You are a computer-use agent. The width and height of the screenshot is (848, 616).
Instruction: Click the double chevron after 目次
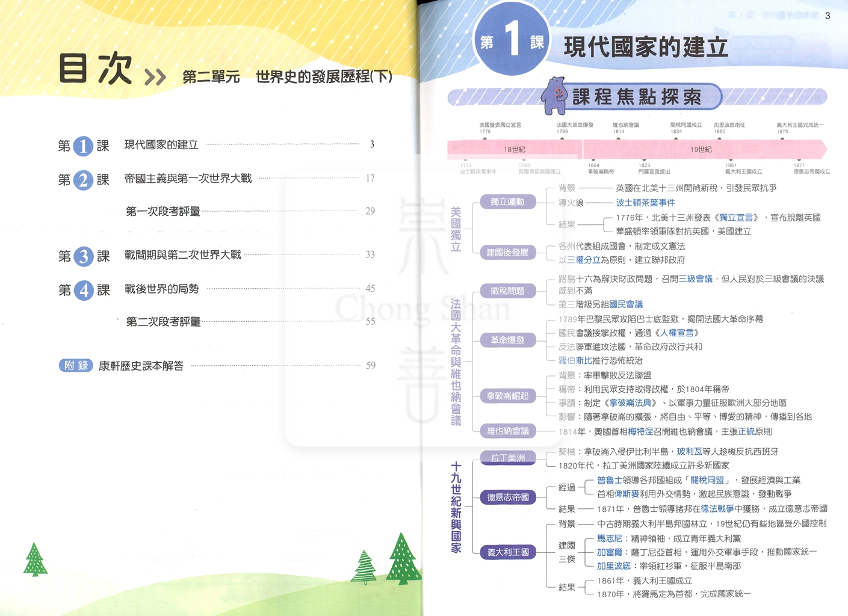[x=155, y=77]
